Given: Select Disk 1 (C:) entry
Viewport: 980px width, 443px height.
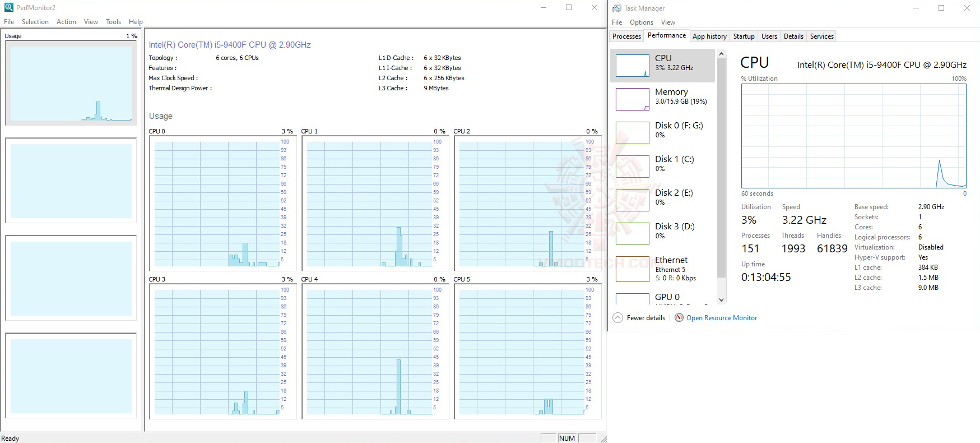Looking at the screenshot, I should pos(662,167).
